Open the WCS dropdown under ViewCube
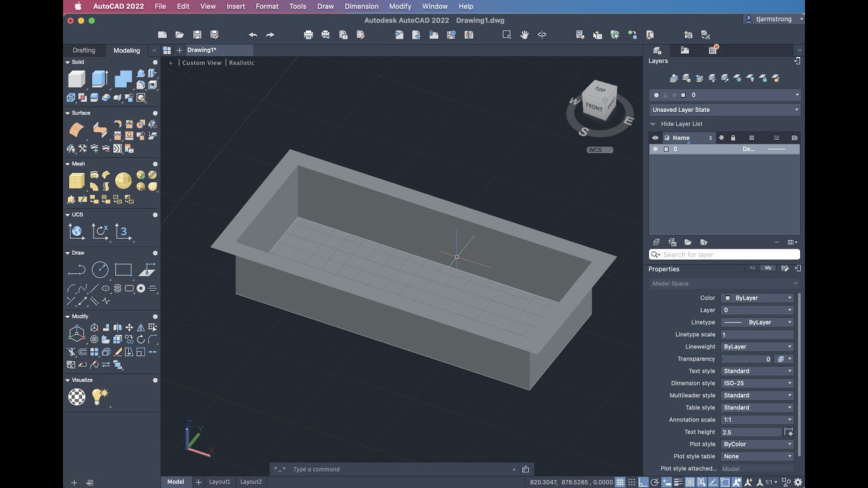Image resolution: width=868 pixels, height=488 pixels. coord(599,150)
